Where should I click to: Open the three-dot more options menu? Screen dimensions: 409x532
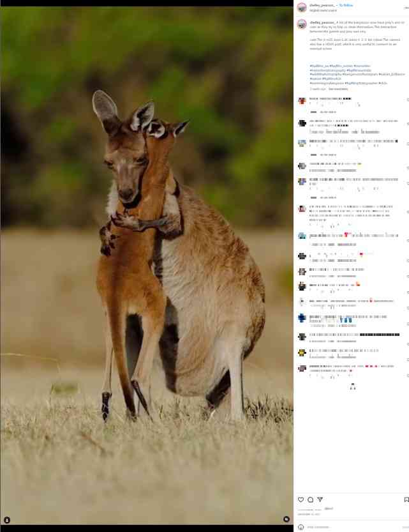point(406,8)
